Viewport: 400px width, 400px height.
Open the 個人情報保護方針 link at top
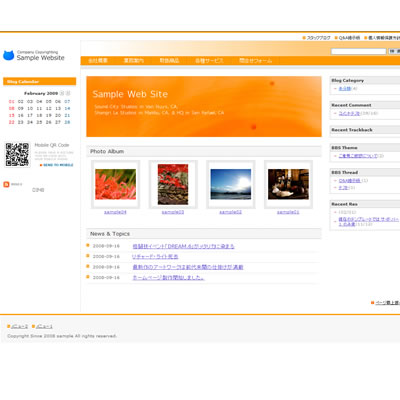(384, 38)
